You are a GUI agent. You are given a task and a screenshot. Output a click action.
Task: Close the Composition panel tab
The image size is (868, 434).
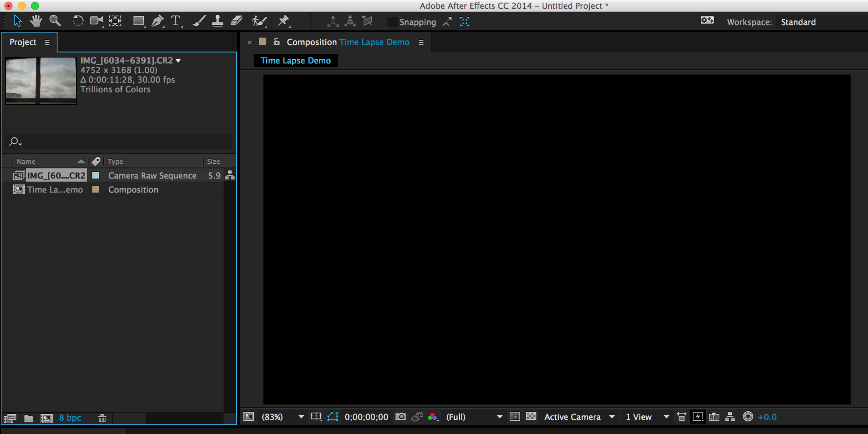pyautogui.click(x=249, y=42)
